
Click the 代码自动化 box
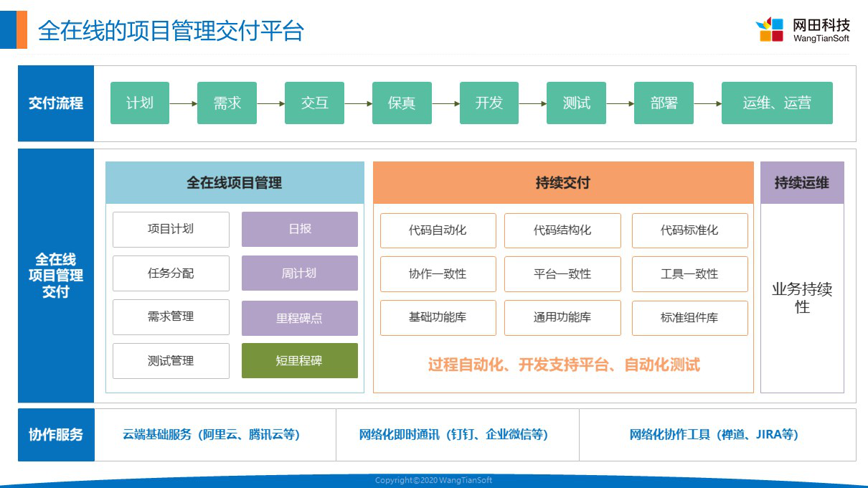438,230
